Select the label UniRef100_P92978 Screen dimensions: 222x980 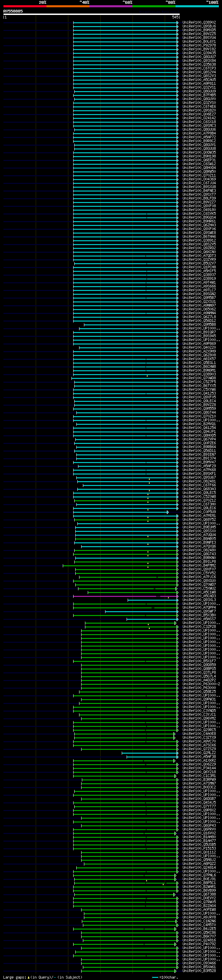pos(199,45)
